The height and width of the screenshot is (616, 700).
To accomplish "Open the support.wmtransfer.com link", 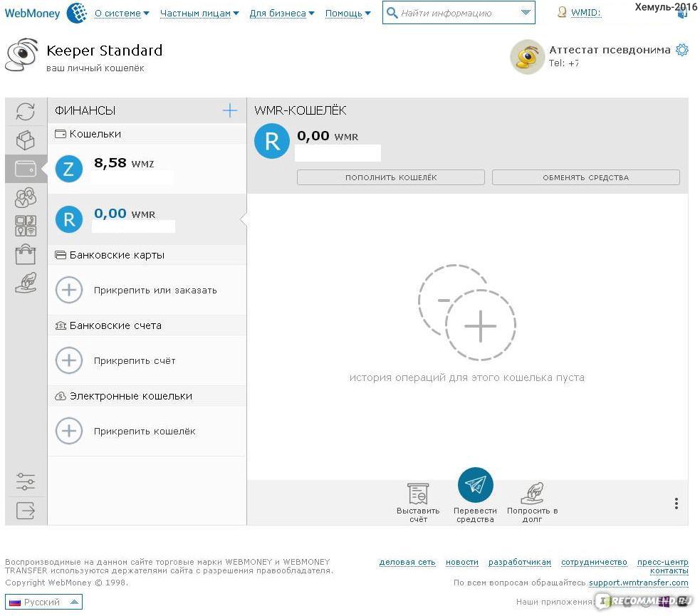I will click(x=638, y=583).
